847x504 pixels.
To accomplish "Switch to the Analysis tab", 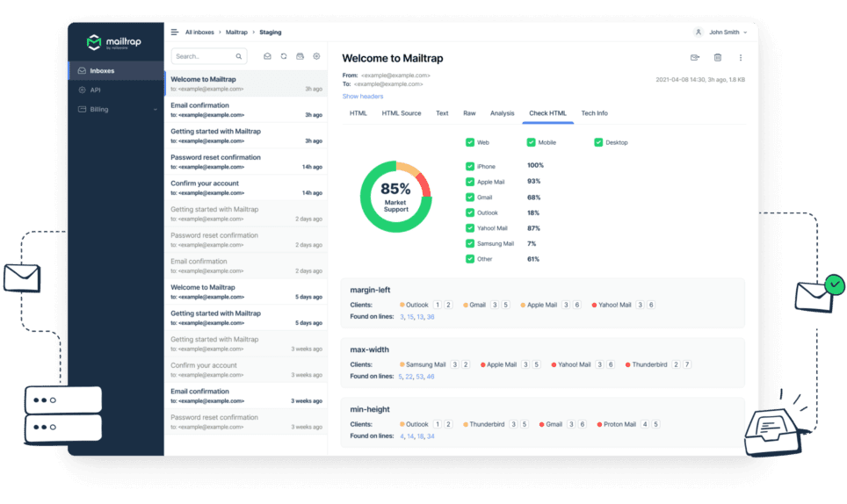I will coord(502,113).
